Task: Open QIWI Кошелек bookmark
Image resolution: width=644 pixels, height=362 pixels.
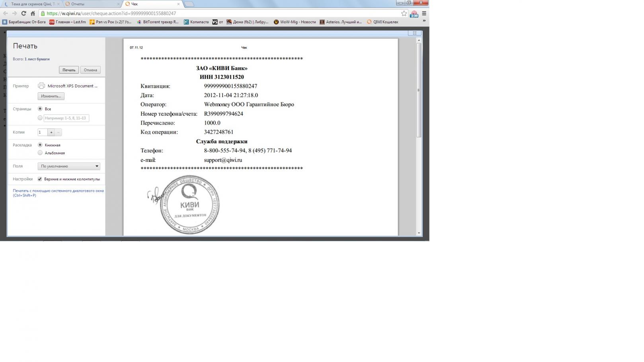Action: pos(382,22)
